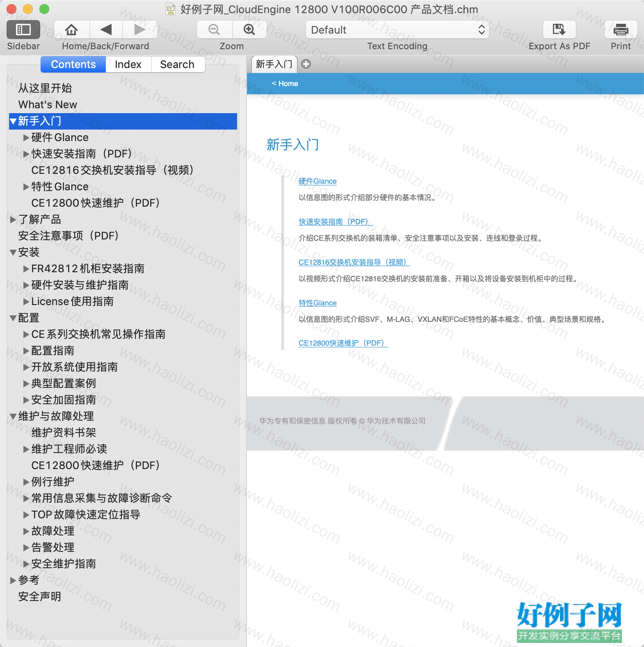Select the 新手入门 page tab

click(x=274, y=64)
